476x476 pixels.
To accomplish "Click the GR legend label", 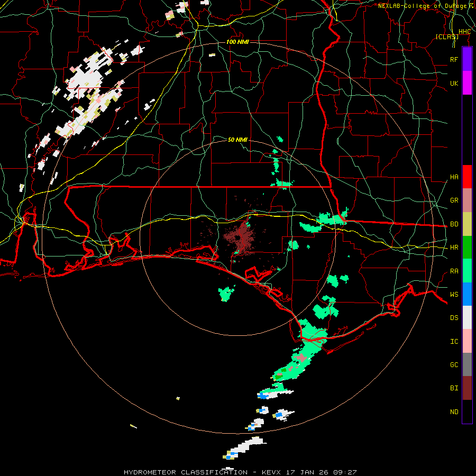I will [x=454, y=200].
